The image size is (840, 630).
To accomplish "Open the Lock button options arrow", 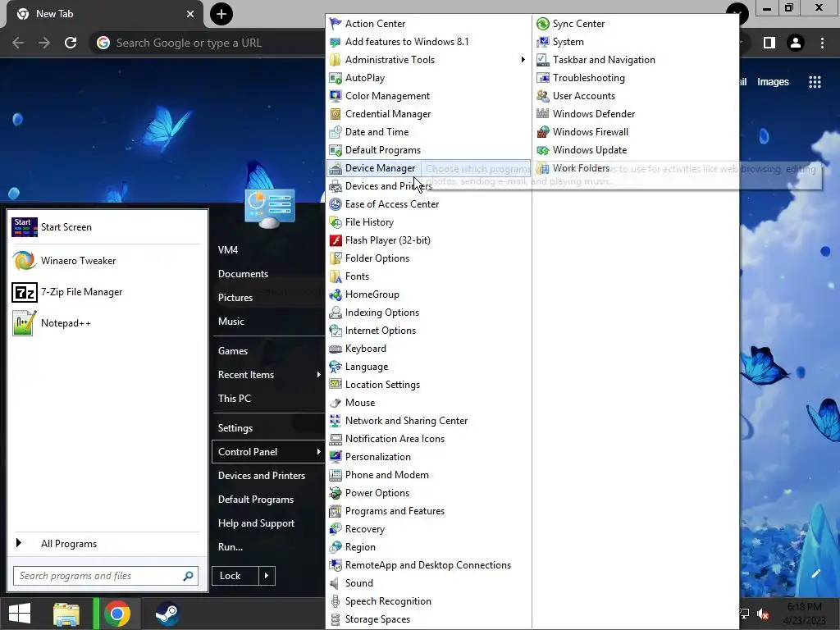I will pos(267,576).
